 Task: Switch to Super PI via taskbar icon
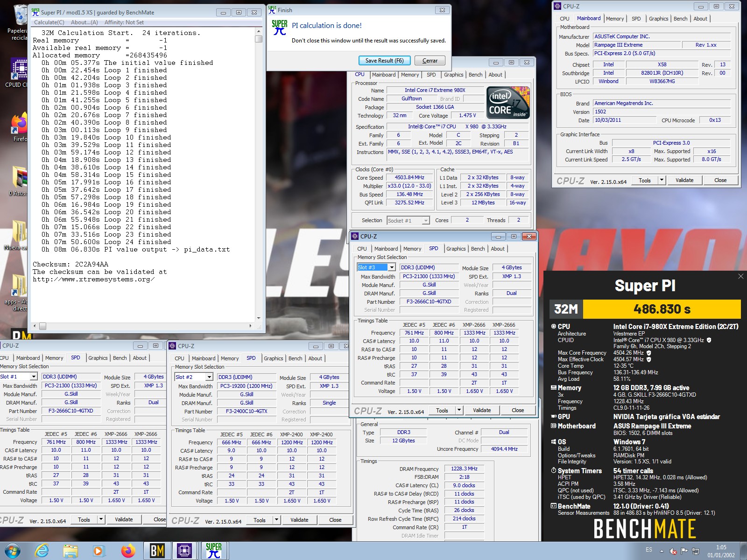(x=214, y=551)
